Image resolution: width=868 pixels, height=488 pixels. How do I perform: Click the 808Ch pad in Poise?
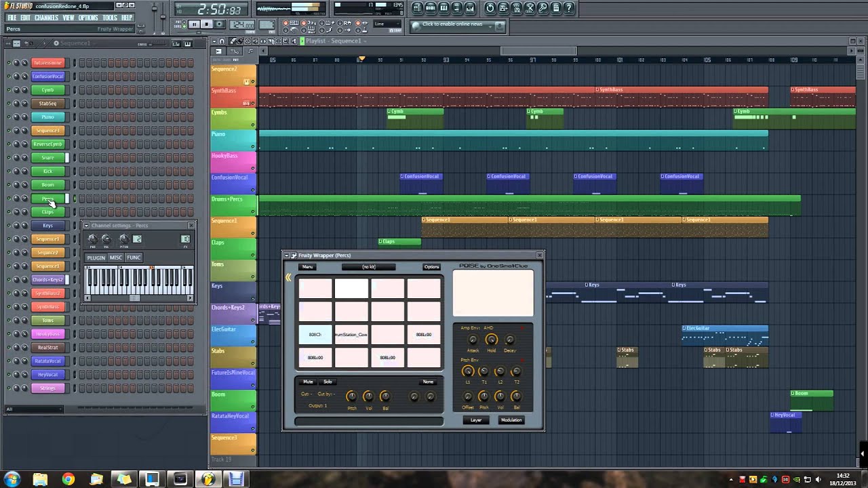315,335
